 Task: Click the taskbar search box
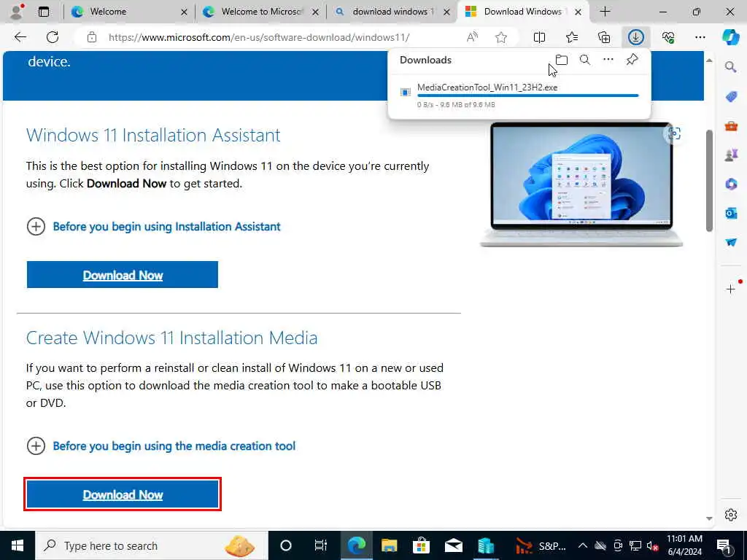(x=152, y=545)
